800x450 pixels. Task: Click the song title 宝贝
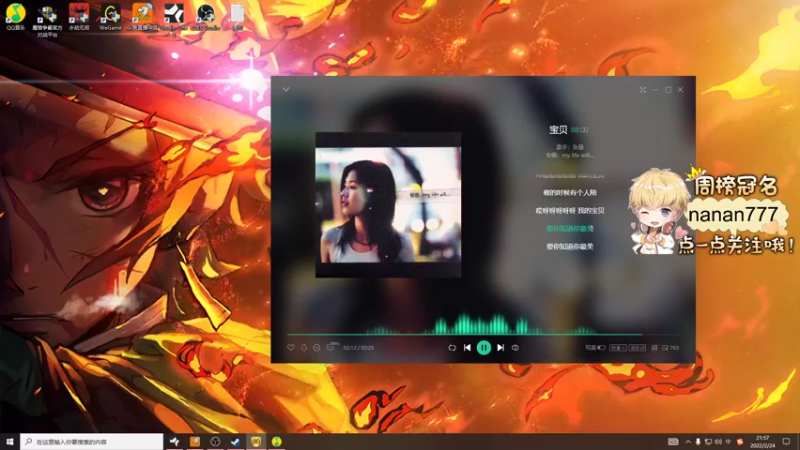(x=558, y=130)
